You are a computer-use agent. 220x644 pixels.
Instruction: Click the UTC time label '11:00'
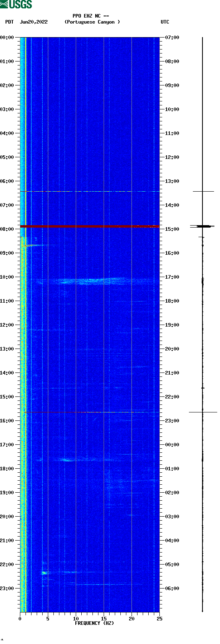pyautogui.click(x=172, y=133)
